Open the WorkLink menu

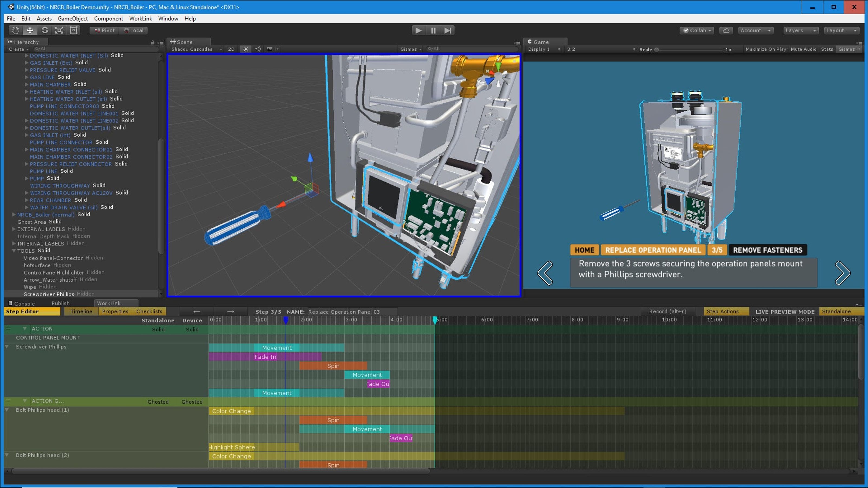pos(140,18)
